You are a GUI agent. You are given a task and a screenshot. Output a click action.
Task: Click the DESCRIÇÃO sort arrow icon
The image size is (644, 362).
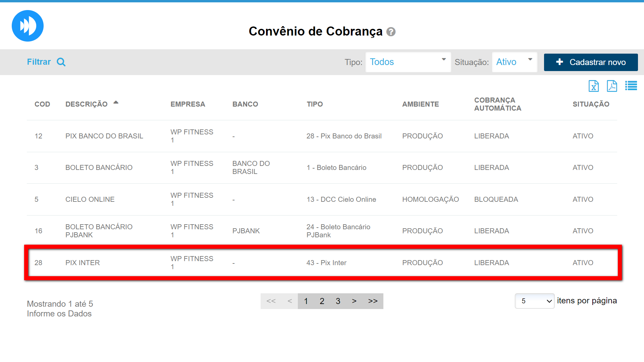point(116,103)
